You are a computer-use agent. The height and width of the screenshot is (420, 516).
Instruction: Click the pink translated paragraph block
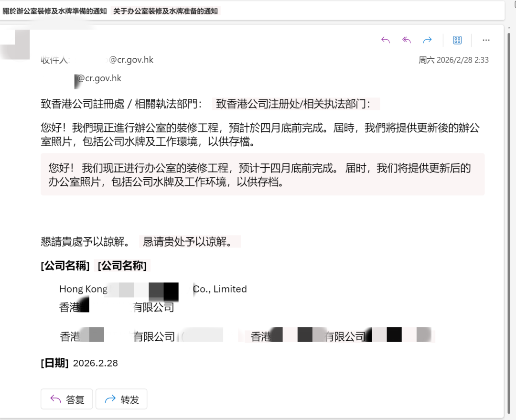263,174
